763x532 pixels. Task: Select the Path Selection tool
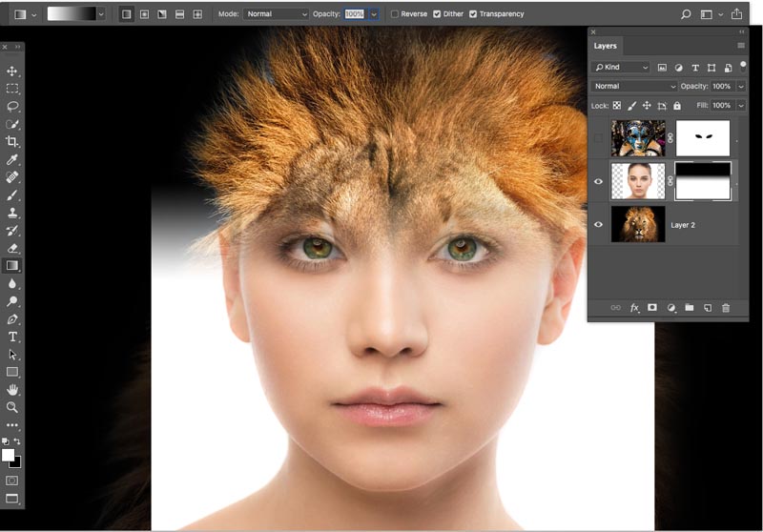click(x=12, y=355)
